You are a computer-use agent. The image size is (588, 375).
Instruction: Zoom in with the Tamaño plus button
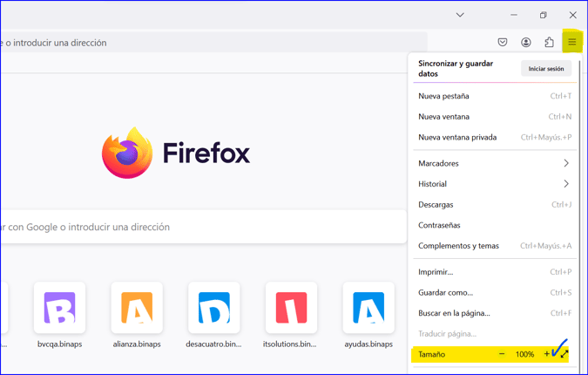tap(547, 354)
